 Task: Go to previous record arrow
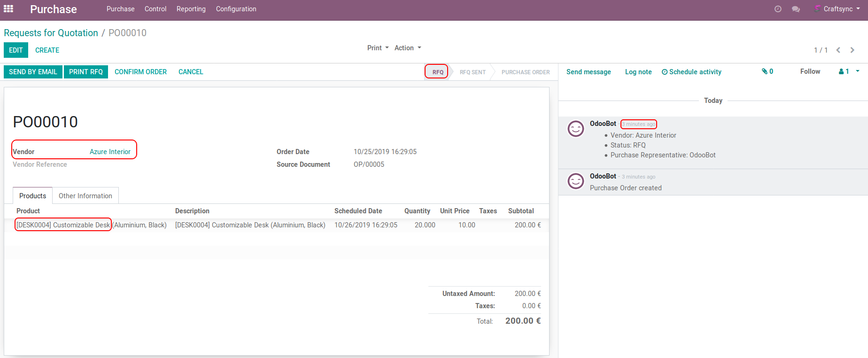point(838,50)
